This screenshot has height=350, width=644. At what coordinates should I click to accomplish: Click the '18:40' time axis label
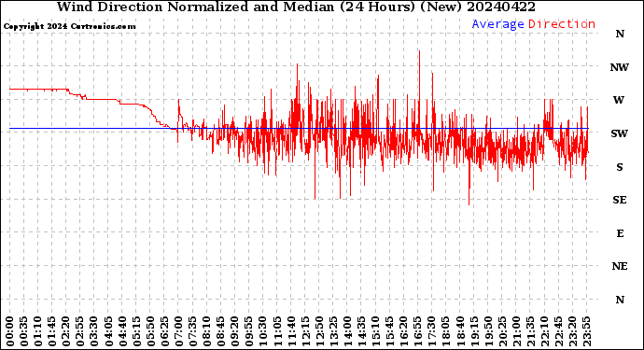pos(459,331)
